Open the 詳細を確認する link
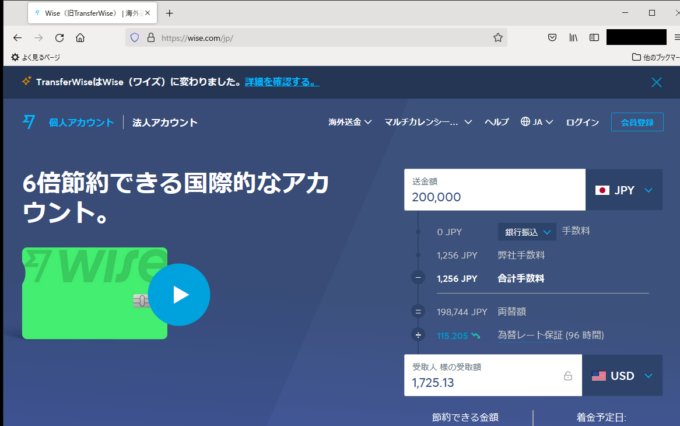Viewport: 680px width, 426px height. tap(282, 82)
